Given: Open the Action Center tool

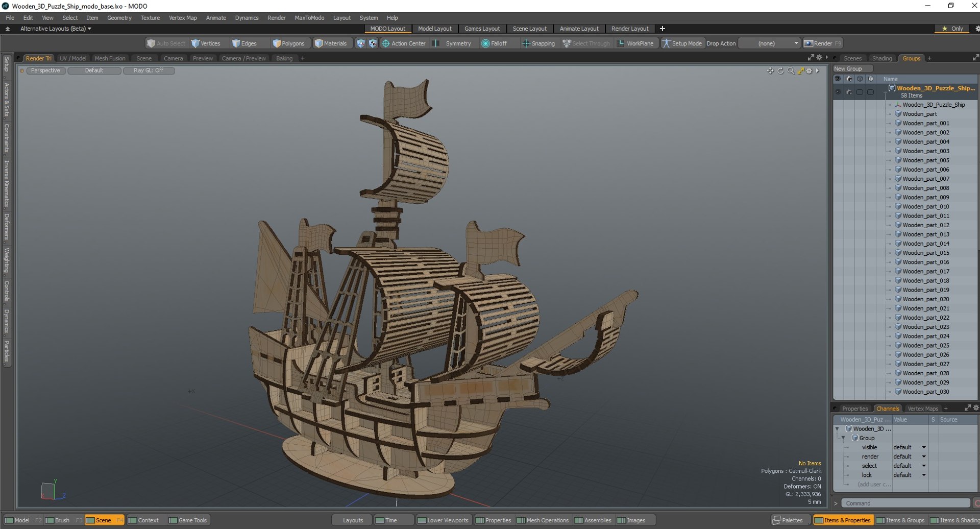Looking at the screenshot, I should coord(404,43).
